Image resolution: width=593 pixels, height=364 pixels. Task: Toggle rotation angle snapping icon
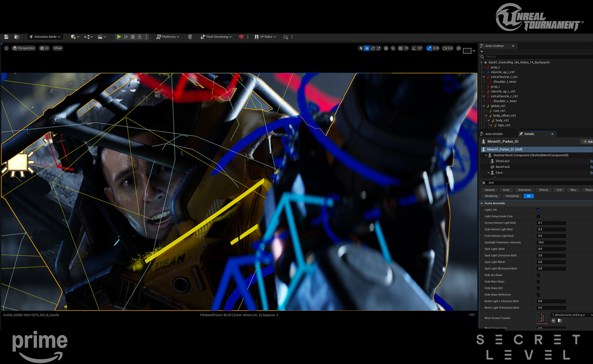[414, 48]
